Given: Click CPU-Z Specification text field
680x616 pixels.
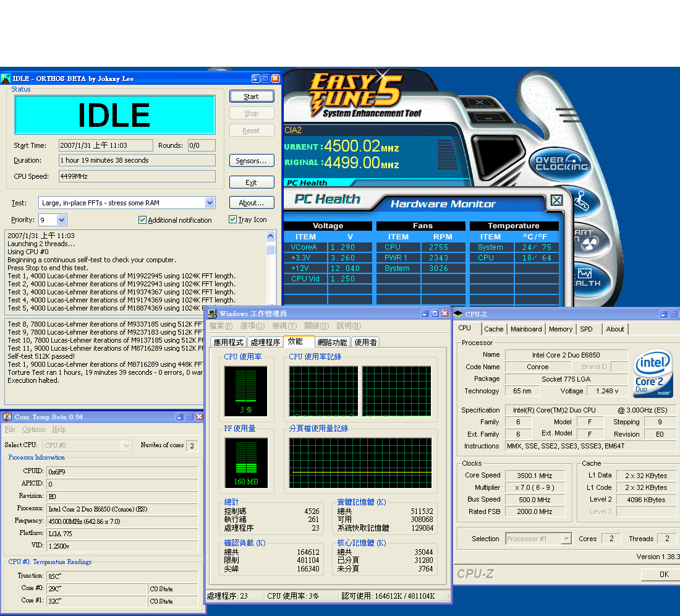Looking at the screenshot, I should click(x=590, y=411).
